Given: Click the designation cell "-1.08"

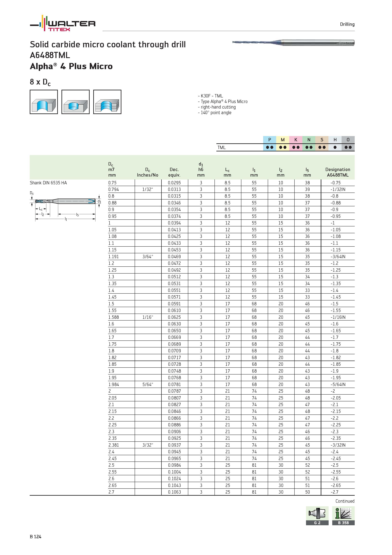Looking at the screenshot, I should pos(335,236).
